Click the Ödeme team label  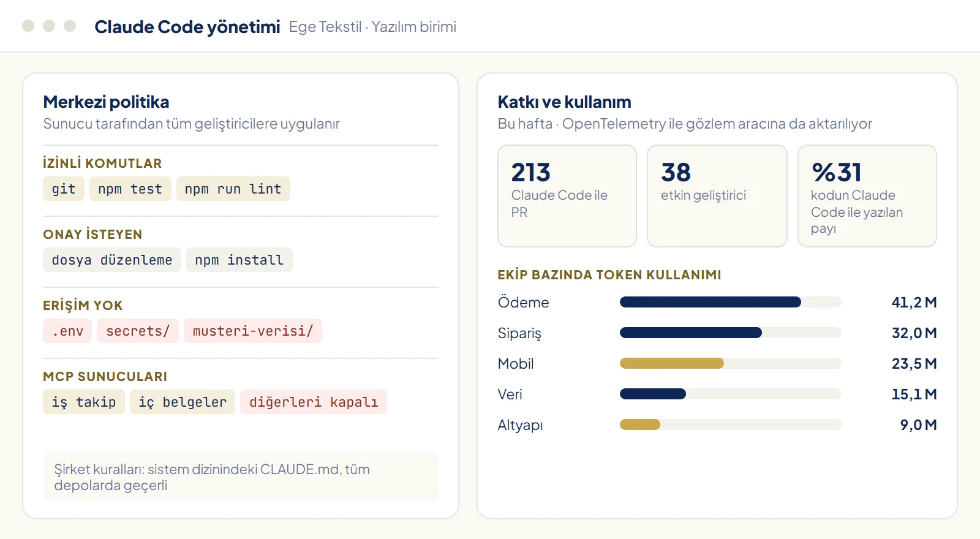point(523,302)
